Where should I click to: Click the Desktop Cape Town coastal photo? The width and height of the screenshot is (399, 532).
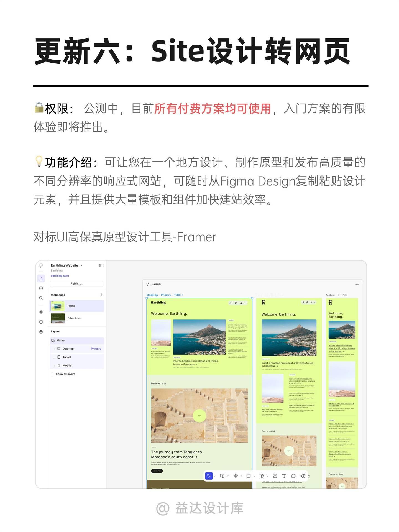click(199, 337)
